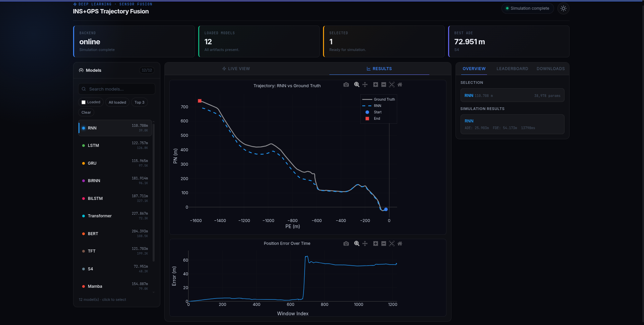Download trajectory plot as PNG camera icon

(346, 85)
